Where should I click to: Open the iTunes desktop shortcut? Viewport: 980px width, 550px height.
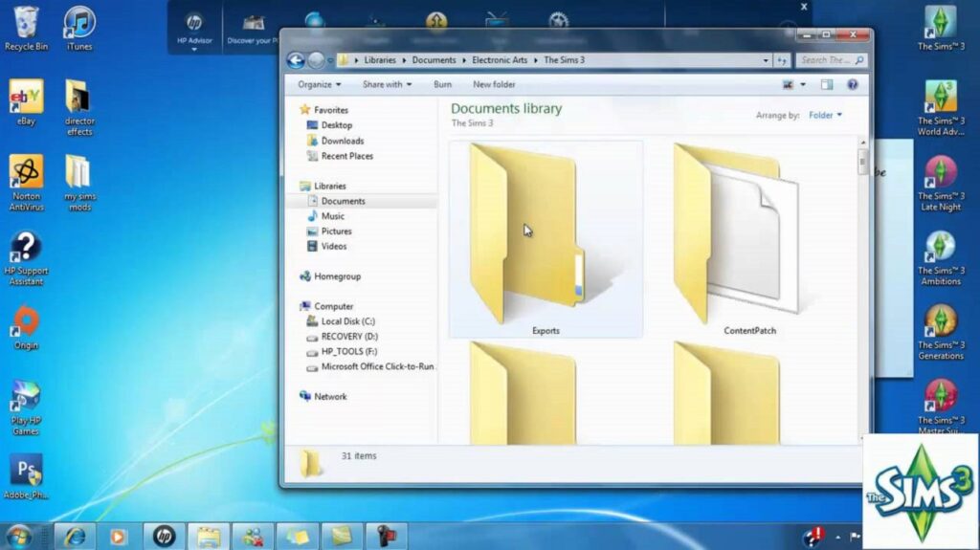pos(79,29)
